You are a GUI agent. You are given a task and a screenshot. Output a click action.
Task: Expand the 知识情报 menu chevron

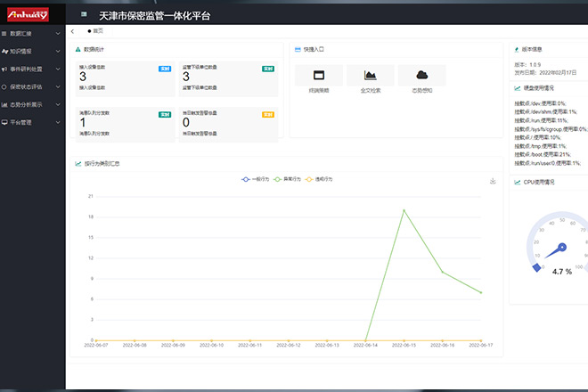click(57, 51)
